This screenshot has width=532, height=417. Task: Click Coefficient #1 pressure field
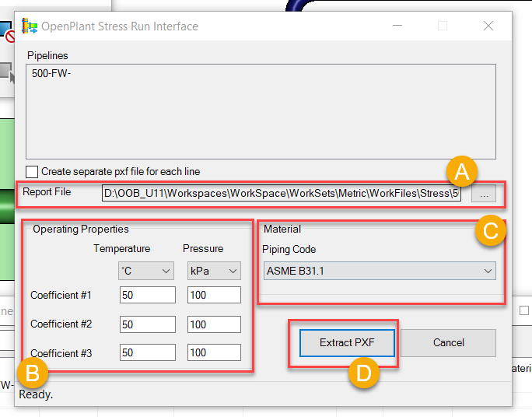(214, 295)
